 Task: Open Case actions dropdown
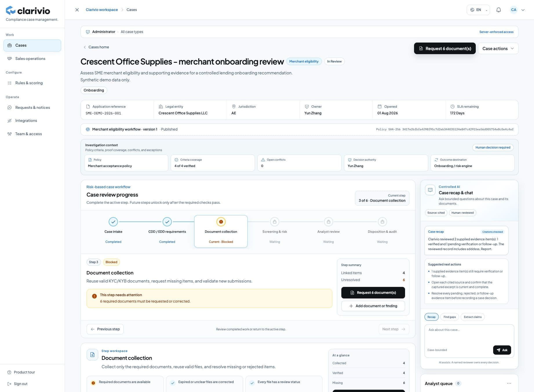pyautogui.click(x=498, y=48)
